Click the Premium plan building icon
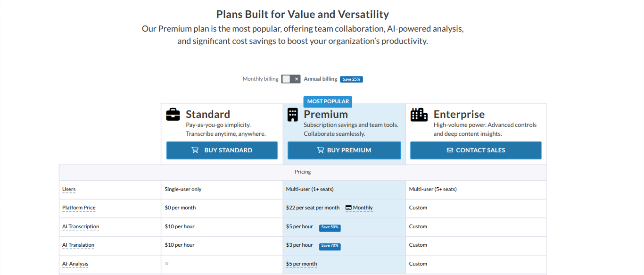644x275 pixels. 293,115
